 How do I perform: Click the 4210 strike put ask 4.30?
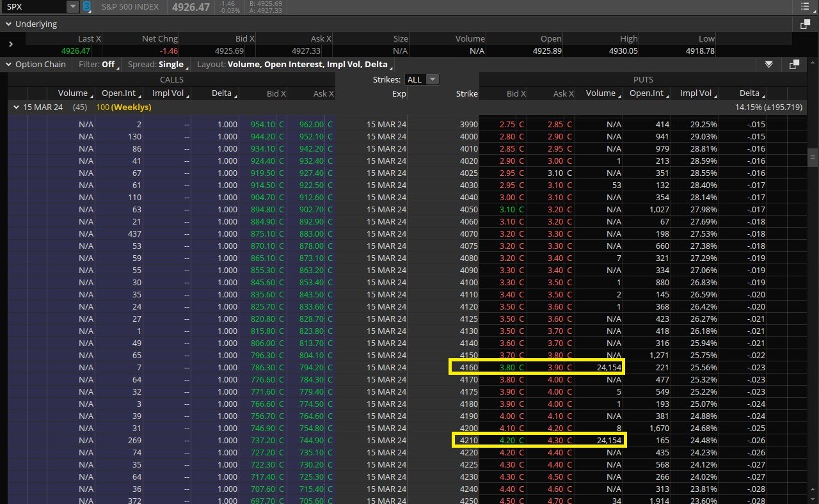click(554, 440)
